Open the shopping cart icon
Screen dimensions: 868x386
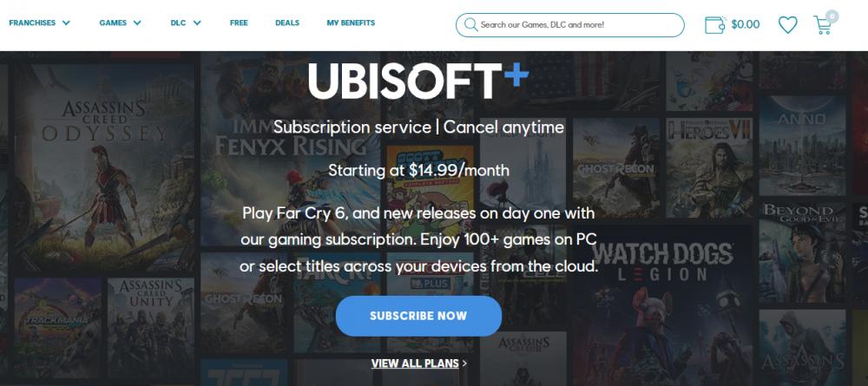click(x=823, y=25)
